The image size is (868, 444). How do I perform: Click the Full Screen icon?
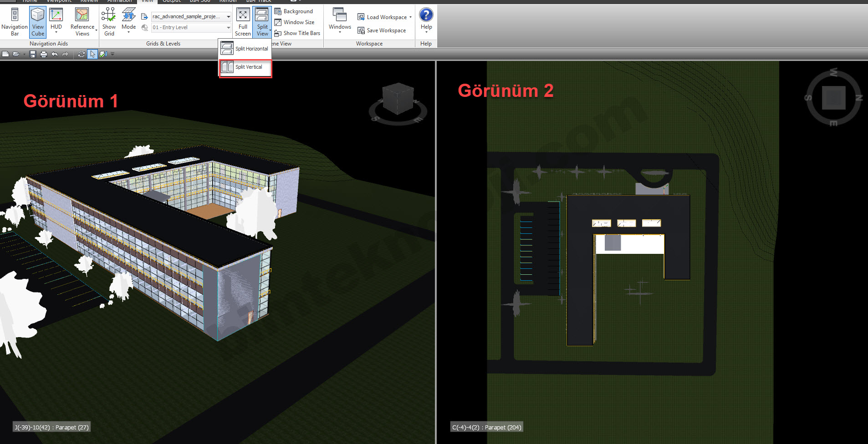[243, 15]
